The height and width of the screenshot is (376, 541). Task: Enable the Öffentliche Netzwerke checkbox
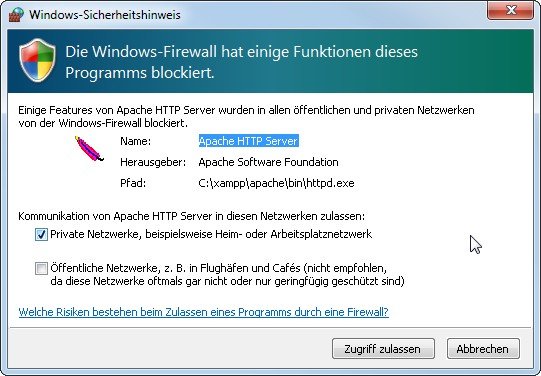coord(41,268)
